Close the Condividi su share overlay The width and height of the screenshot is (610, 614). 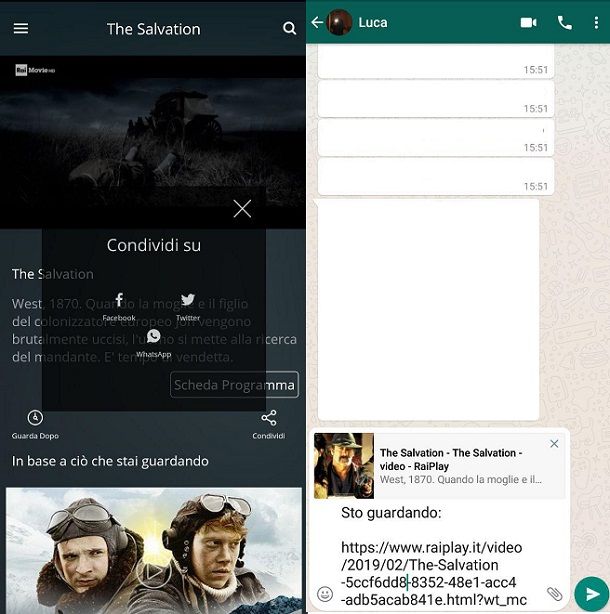[x=242, y=208]
